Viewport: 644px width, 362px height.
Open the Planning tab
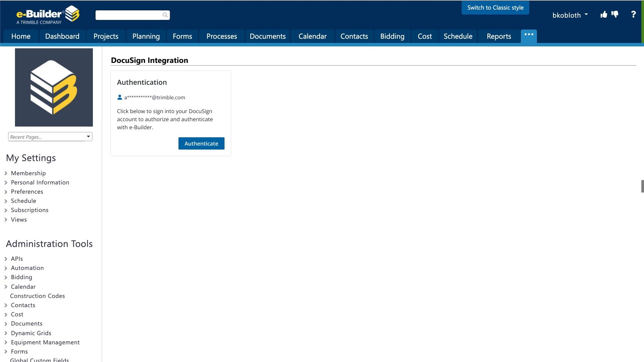146,36
